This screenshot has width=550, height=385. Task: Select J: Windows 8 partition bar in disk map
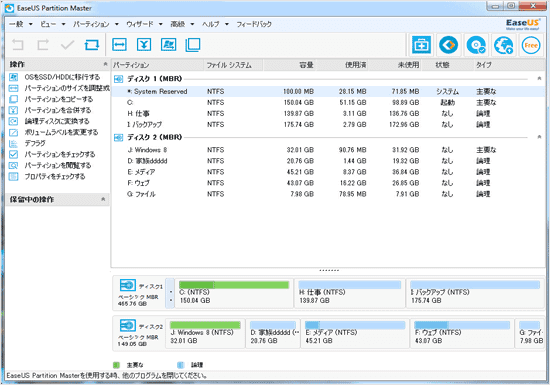[x=205, y=325]
